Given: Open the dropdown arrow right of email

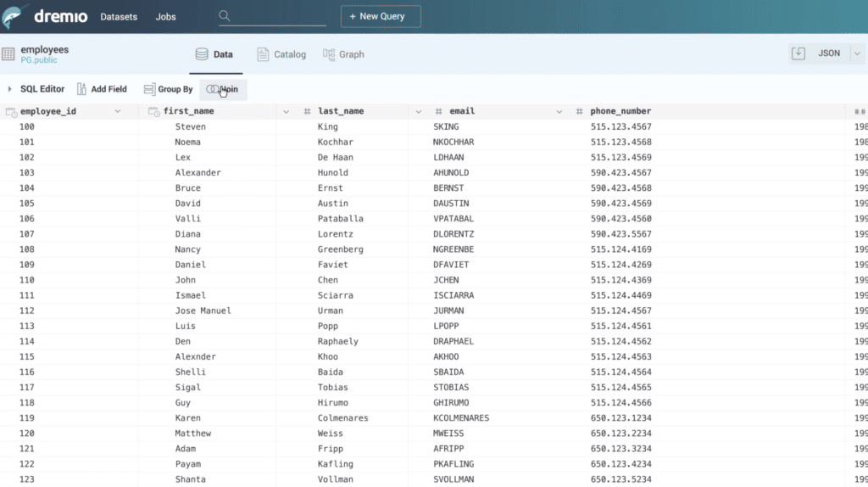Looking at the screenshot, I should pos(559,111).
